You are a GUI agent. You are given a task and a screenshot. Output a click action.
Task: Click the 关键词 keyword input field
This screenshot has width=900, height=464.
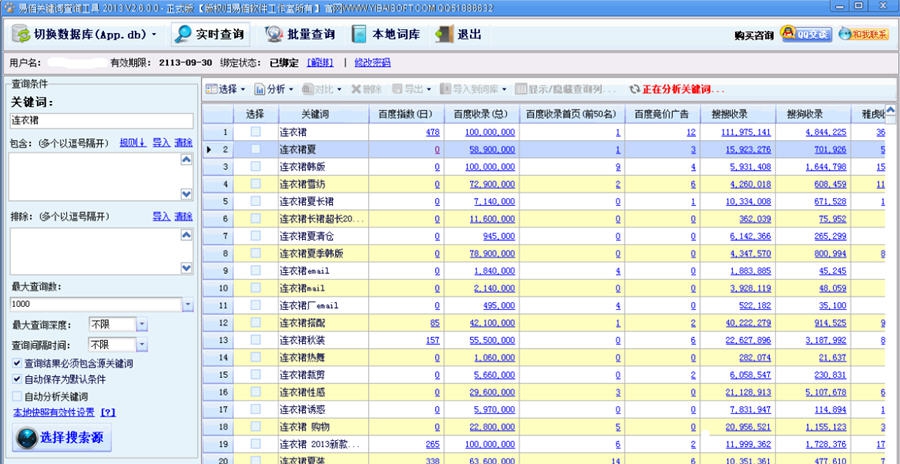click(x=102, y=121)
